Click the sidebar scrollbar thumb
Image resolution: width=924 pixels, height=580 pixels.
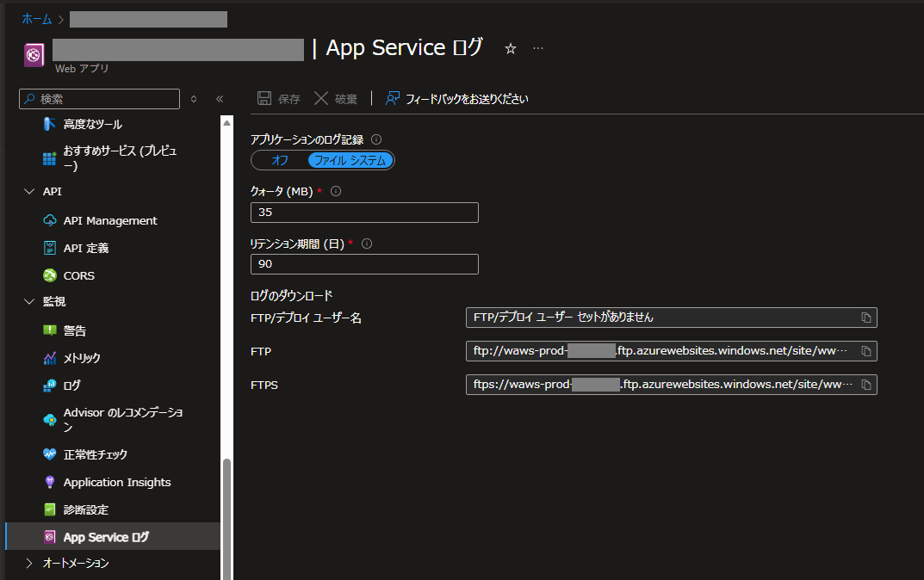(x=226, y=518)
